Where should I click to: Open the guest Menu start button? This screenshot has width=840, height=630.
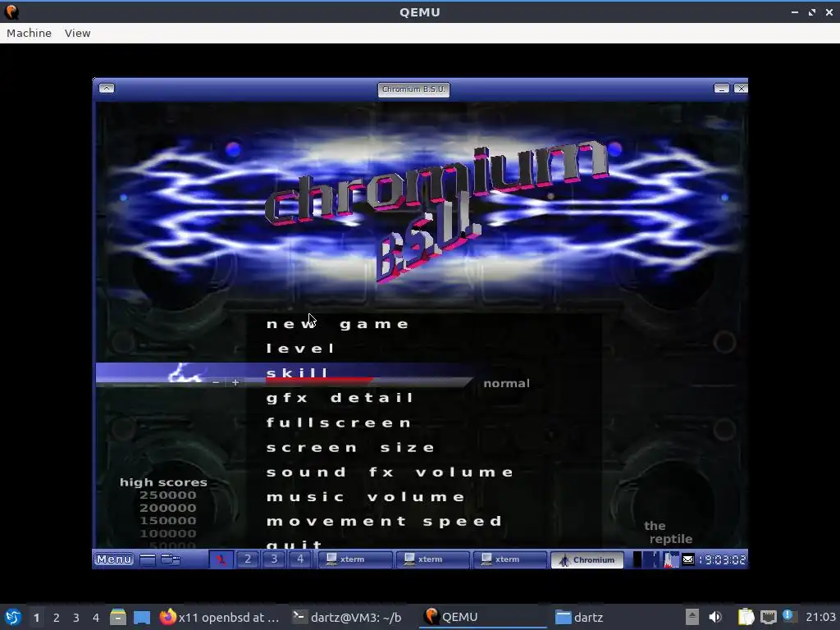(x=113, y=559)
